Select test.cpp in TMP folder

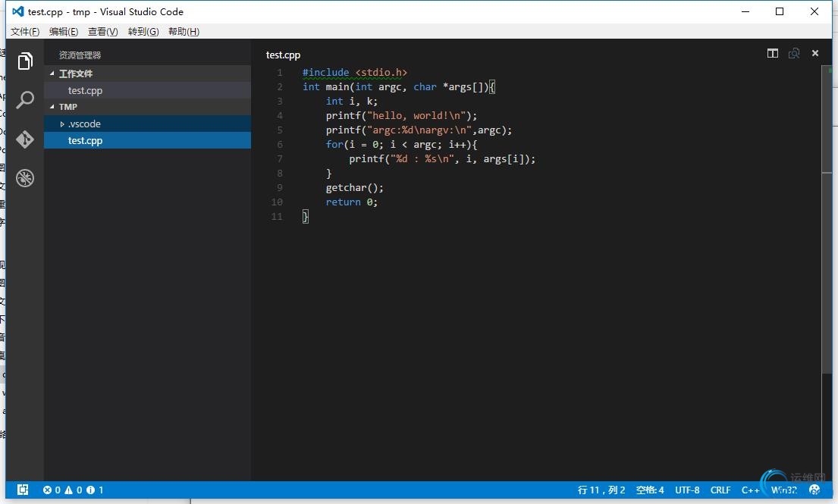tap(148, 140)
